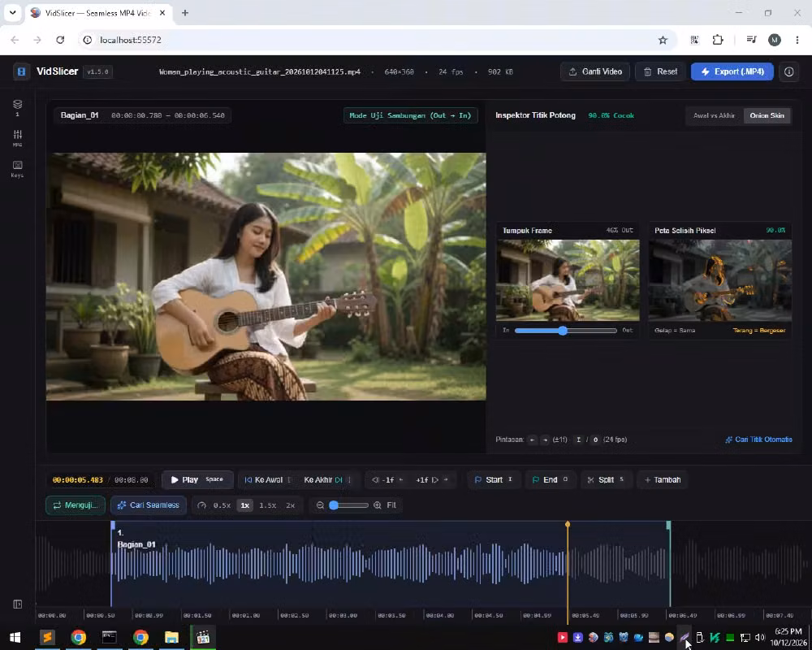Viewport: 812px width, 650px height.
Task: Toggle the Menguji loop test mode
Action: coord(76,505)
